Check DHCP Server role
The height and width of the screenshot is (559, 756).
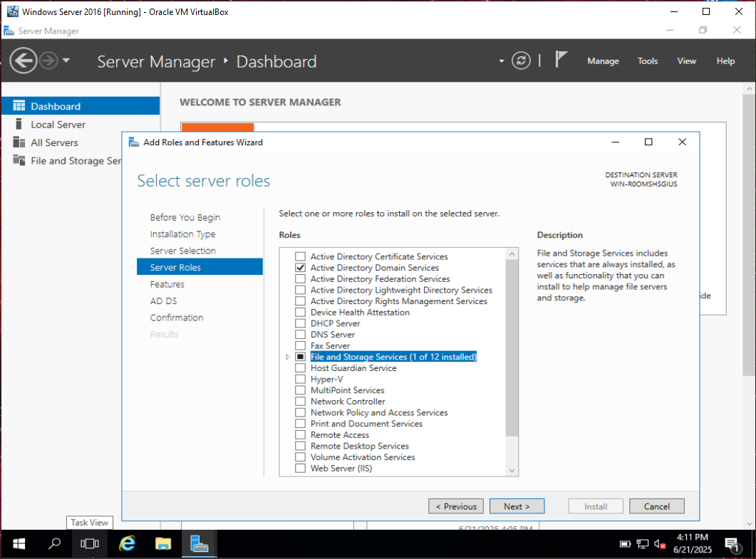(x=301, y=323)
